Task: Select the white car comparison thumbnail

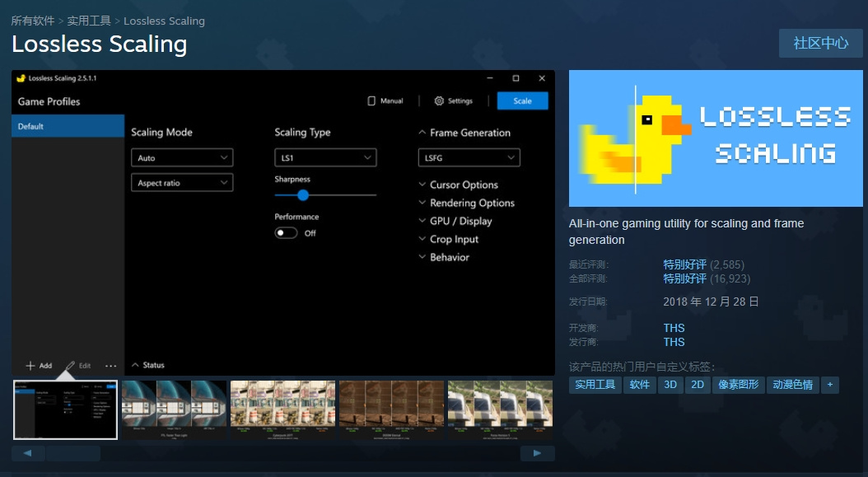Action: pyautogui.click(x=500, y=410)
